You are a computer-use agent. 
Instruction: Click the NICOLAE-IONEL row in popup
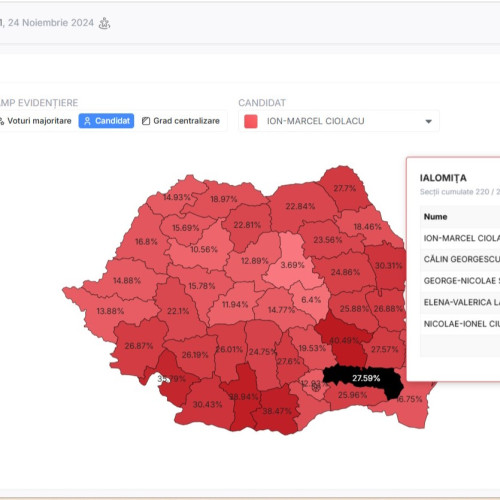[460, 324]
